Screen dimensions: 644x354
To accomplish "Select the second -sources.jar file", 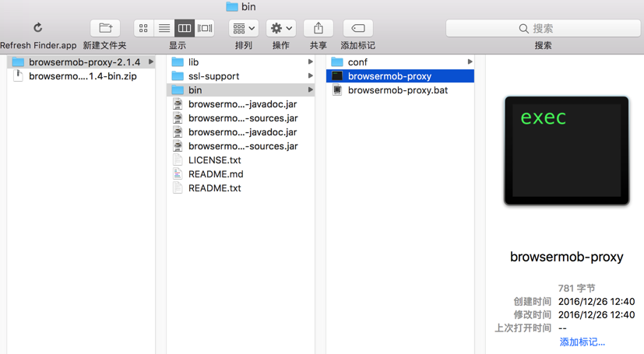I will tap(241, 145).
